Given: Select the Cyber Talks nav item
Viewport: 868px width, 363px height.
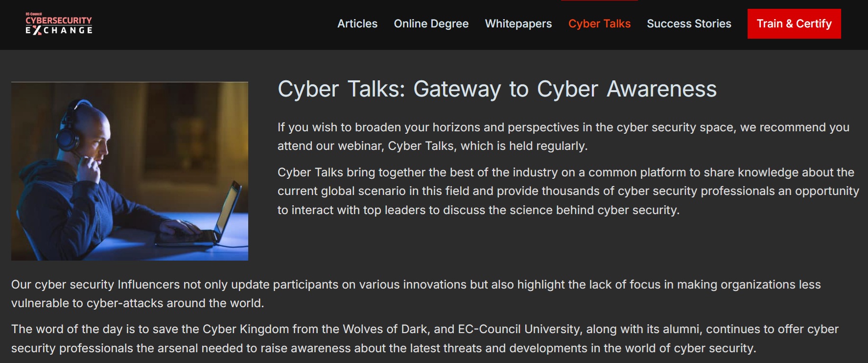Looking at the screenshot, I should pos(599,24).
